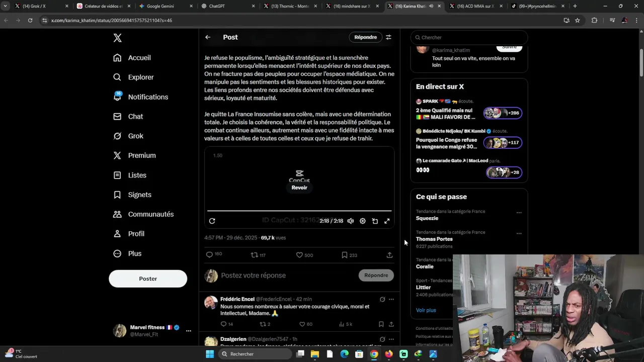
Task: Reload the page with browser refresh
Action: [x=30, y=20]
